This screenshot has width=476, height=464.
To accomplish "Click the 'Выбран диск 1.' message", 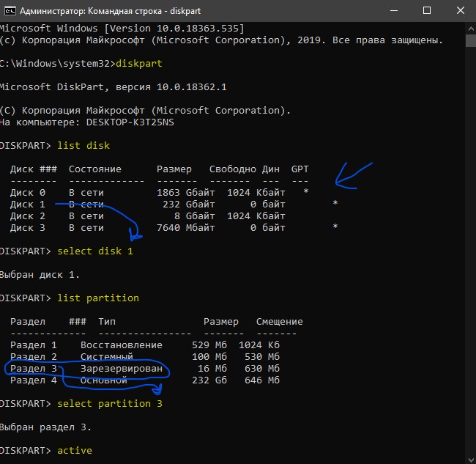I will click(40, 275).
